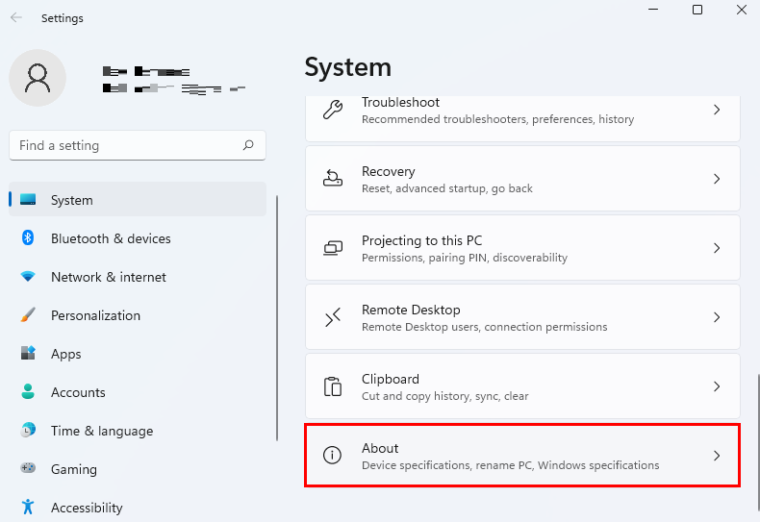This screenshot has height=522, width=760.
Task: Open the Accounts category
Action: [x=137, y=392]
